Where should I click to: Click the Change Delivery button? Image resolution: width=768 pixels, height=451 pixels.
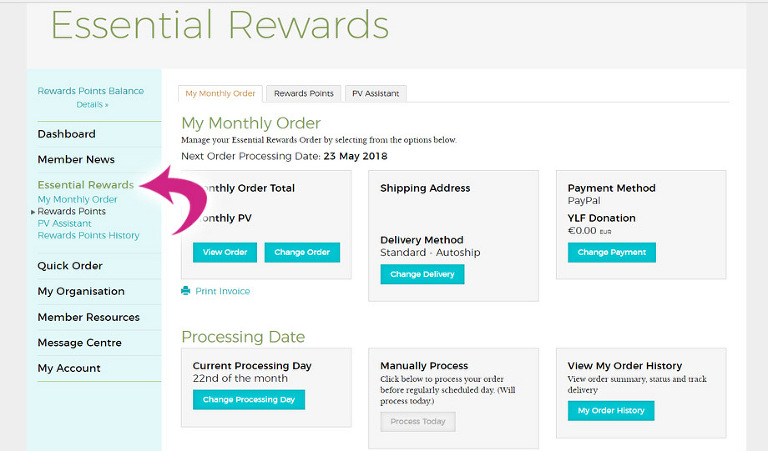click(422, 274)
